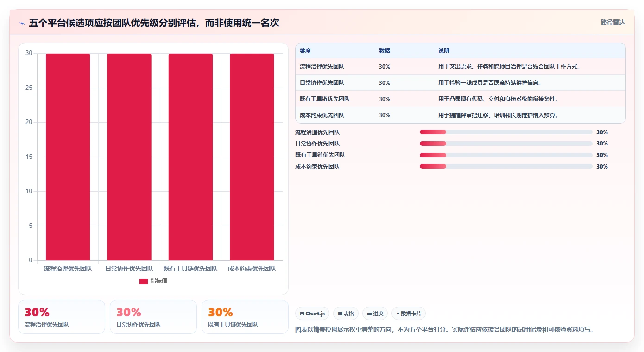644x352 pixels.
Task: Click the 流程治理优先团队 progress bar
Action: [506, 132]
